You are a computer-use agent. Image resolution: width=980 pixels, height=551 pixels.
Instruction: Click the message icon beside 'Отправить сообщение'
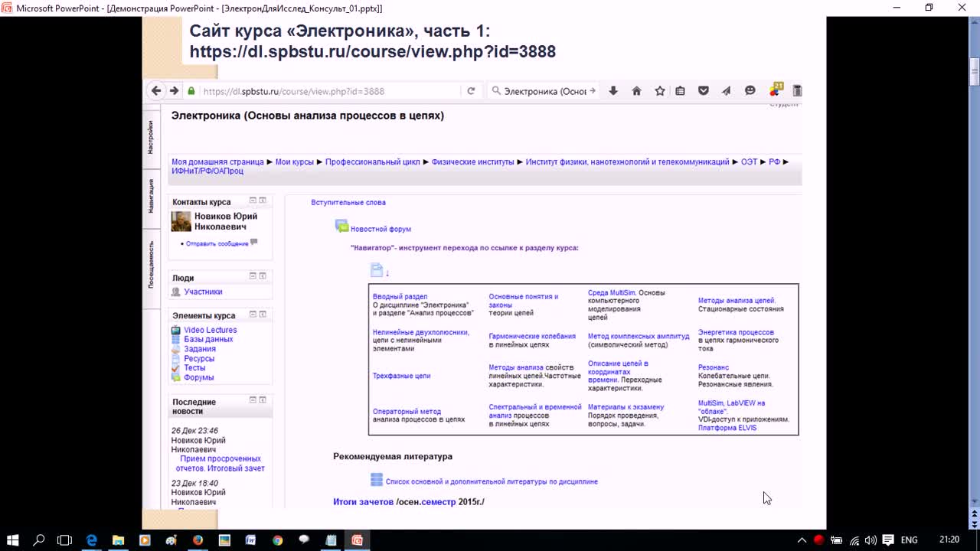coord(254,243)
